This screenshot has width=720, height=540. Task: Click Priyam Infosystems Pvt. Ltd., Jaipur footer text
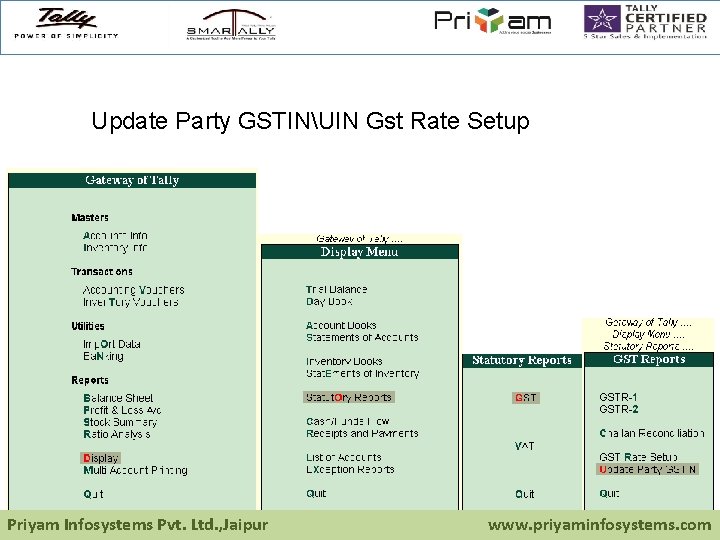137,525
